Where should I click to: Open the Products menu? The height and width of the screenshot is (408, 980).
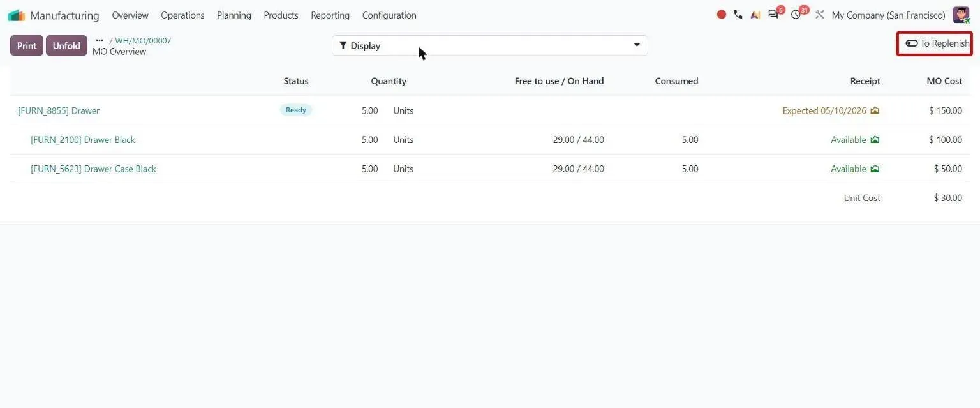281,15
